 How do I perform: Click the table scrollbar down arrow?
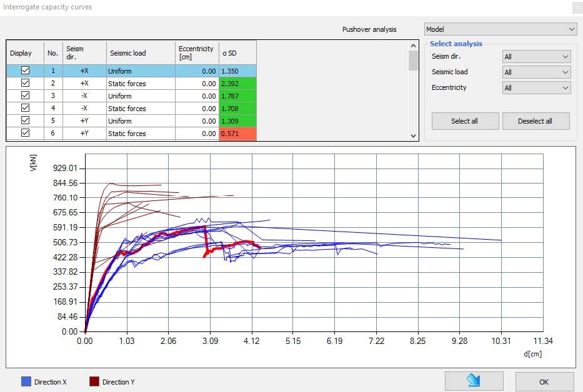413,135
